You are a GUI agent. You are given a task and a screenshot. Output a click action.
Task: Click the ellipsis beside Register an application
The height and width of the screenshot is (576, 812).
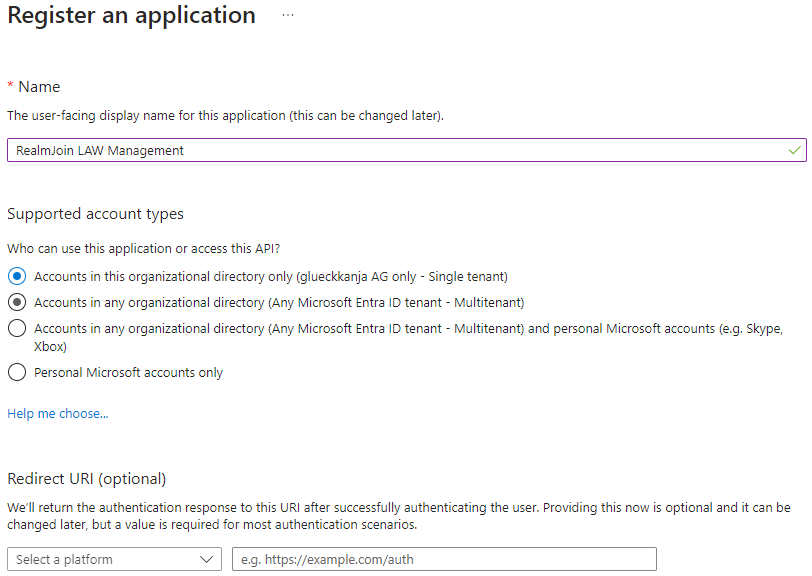tap(288, 16)
